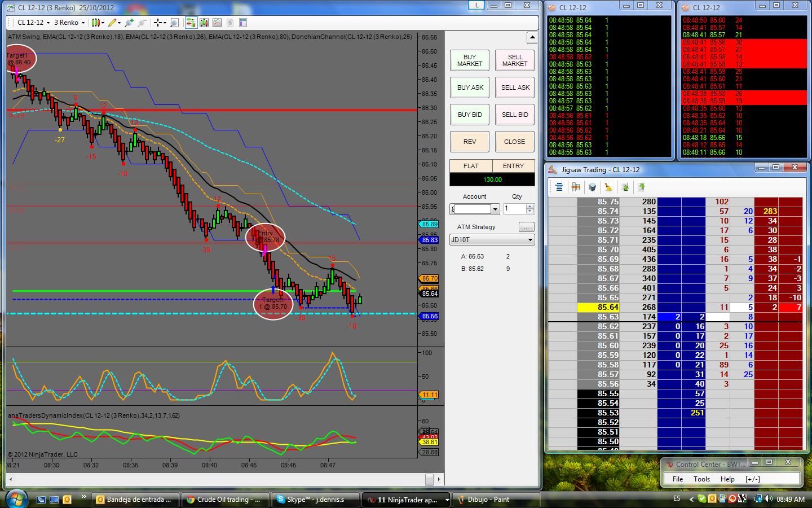The height and width of the screenshot is (508, 812).
Task: Click the SELL MARKET button
Action: pos(515,60)
